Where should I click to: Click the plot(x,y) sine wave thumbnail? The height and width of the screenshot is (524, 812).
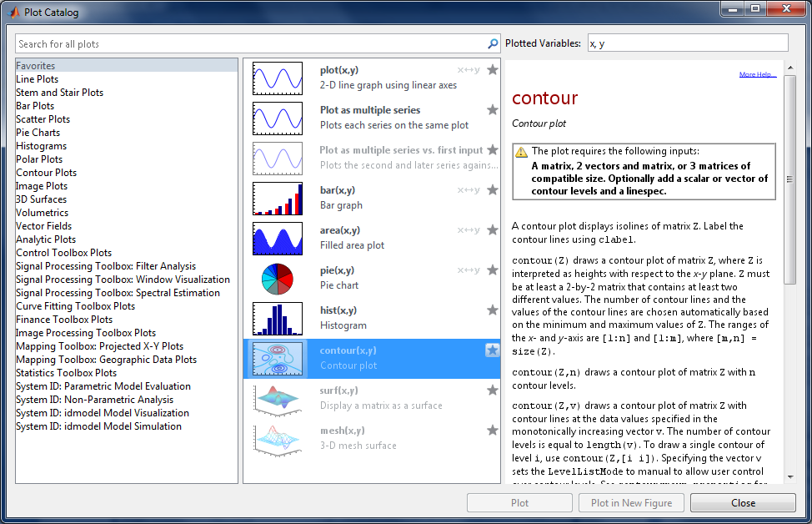coord(278,78)
